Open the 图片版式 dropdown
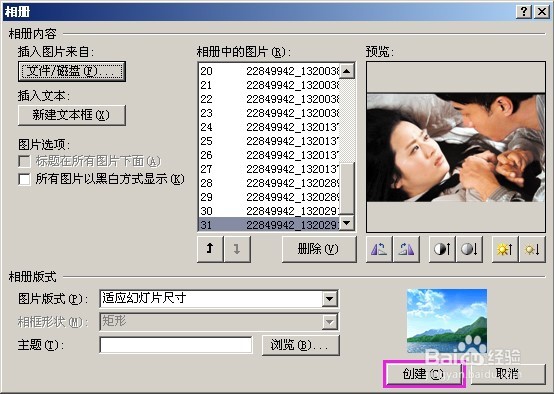This screenshot has height=394, width=554. pos(329,299)
